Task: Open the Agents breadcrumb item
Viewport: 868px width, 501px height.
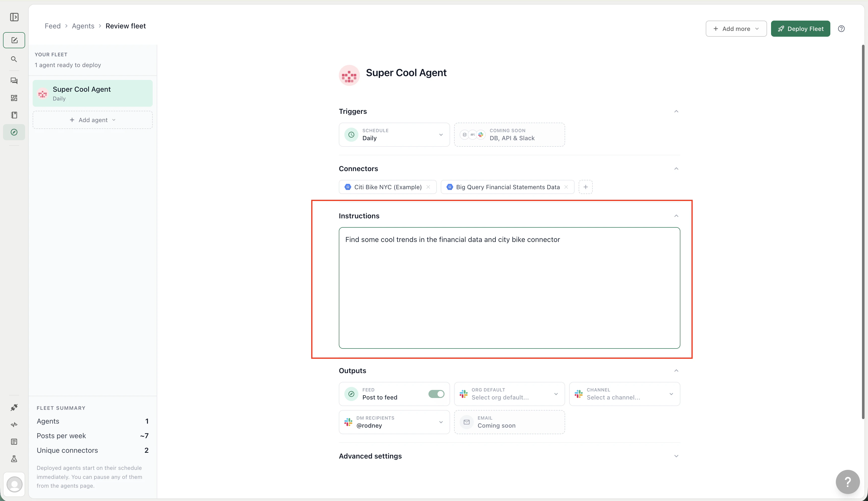Action: [83, 26]
